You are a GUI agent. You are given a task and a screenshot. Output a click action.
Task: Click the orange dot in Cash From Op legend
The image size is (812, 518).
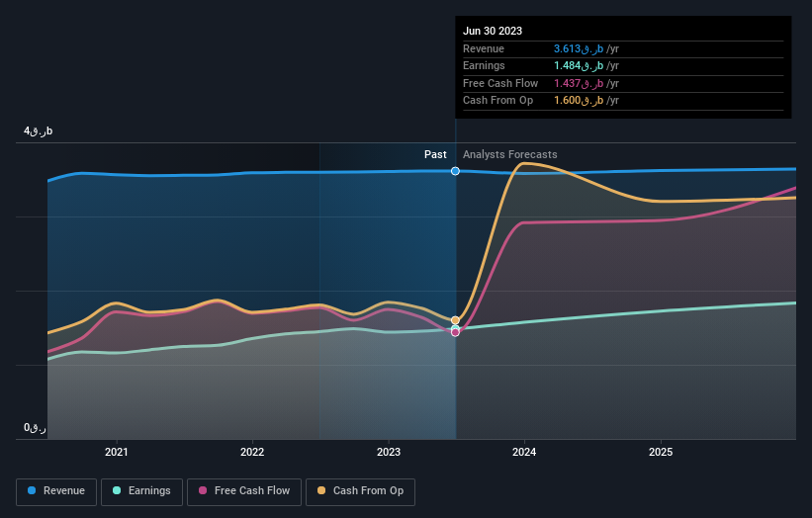321,490
